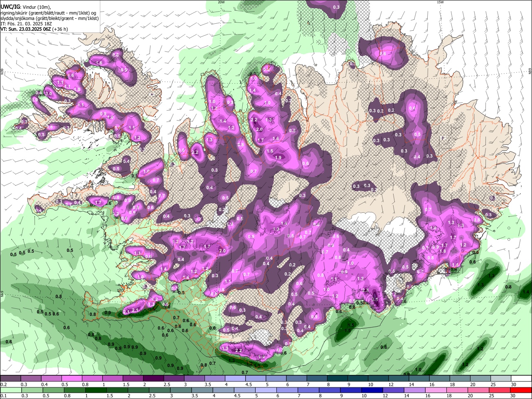Image resolution: width=532 pixels, height=399 pixels.
Task: Click the '20W' longitude label
Action: (x=221, y=2)
